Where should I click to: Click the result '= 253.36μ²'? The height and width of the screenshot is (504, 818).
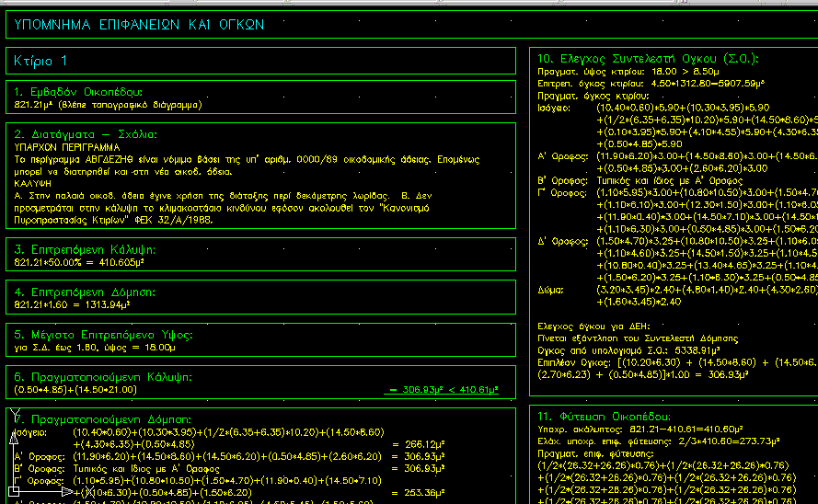point(419,493)
